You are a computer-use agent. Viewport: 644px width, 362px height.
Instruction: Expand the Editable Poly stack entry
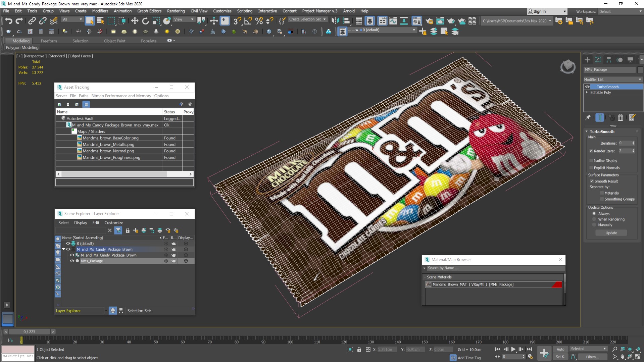pyautogui.click(x=587, y=93)
